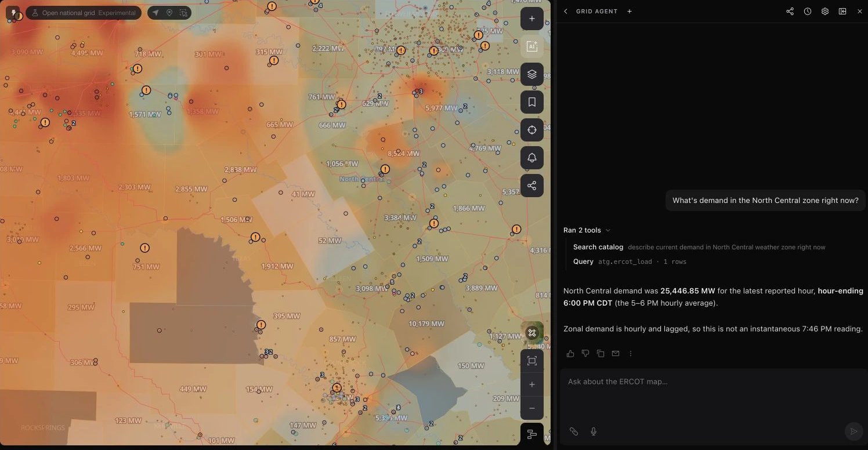
Task: Collapse the Grid Agent side panel
Action: [842, 12]
